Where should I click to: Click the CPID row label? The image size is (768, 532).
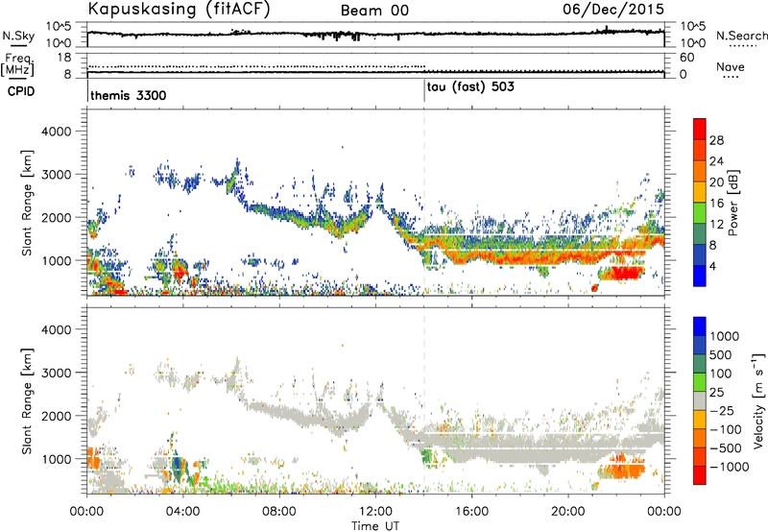coord(20,91)
